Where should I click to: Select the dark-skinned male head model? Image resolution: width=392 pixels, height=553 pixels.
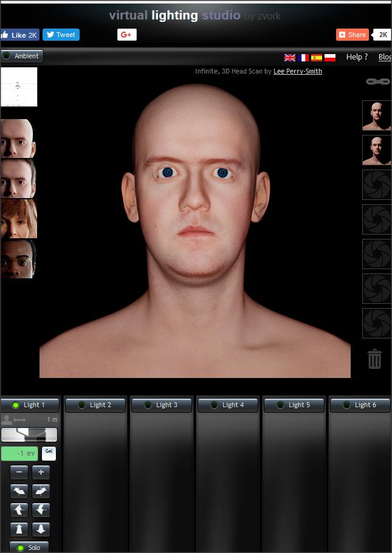(x=18, y=259)
